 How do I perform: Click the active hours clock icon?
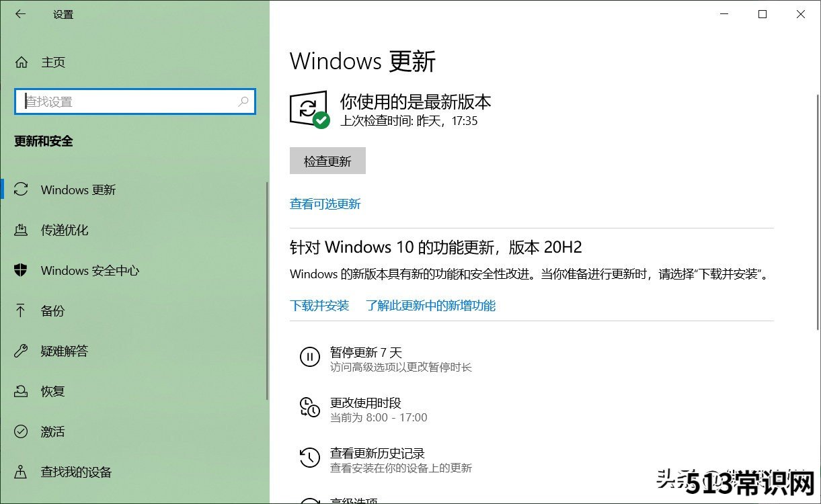pyautogui.click(x=309, y=407)
